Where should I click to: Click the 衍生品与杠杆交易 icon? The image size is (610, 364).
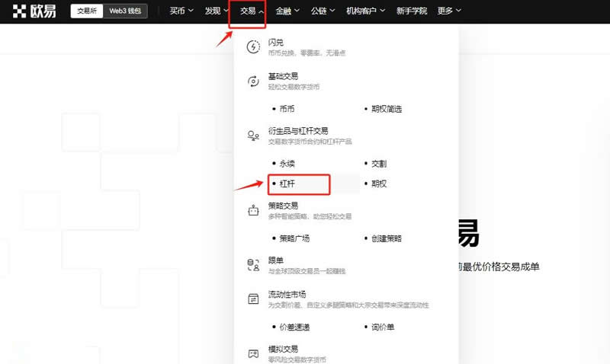pos(253,136)
